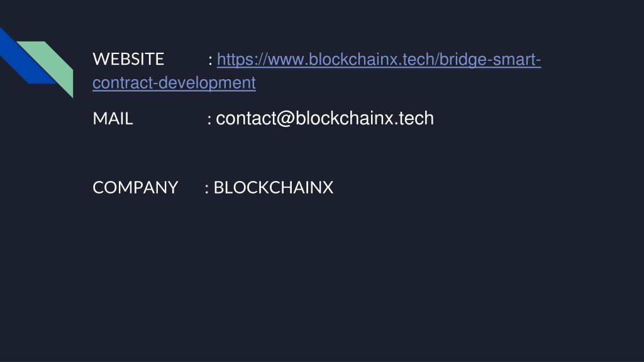Click the colon before BLOCKCHAINX
Viewport: 644px width, 362px height.
[x=206, y=189]
